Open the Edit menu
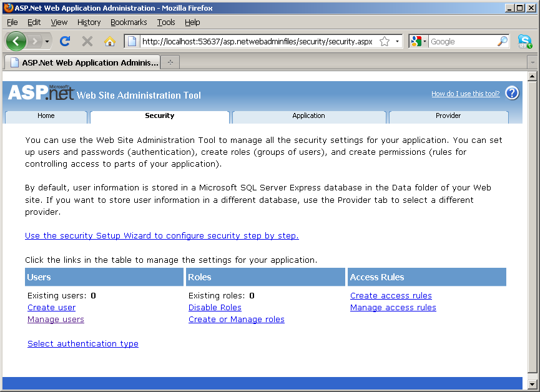This screenshot has width=540, height=392. click(34, 22)
